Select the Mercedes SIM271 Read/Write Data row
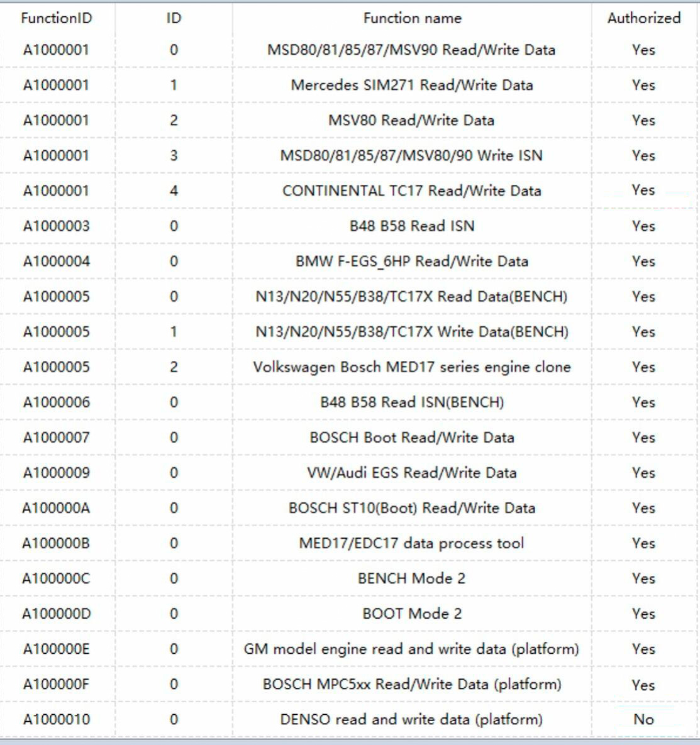This screenshot has width=700, height=745. coord(411,85)
